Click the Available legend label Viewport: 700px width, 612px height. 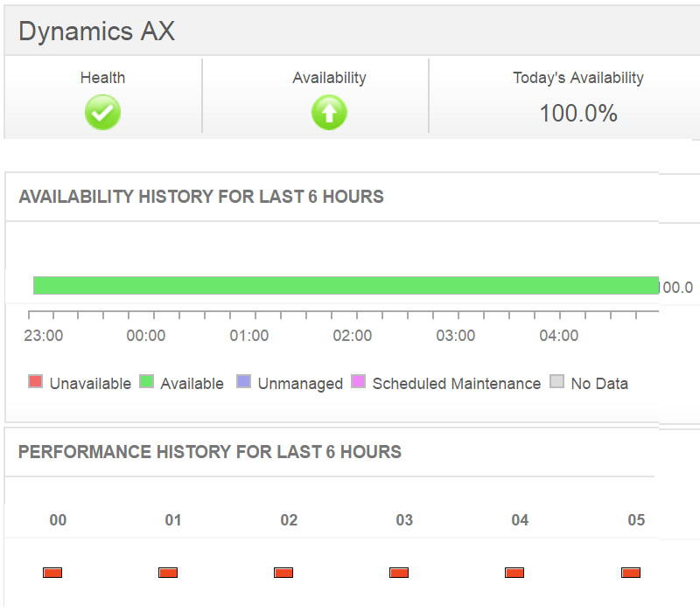192,384
